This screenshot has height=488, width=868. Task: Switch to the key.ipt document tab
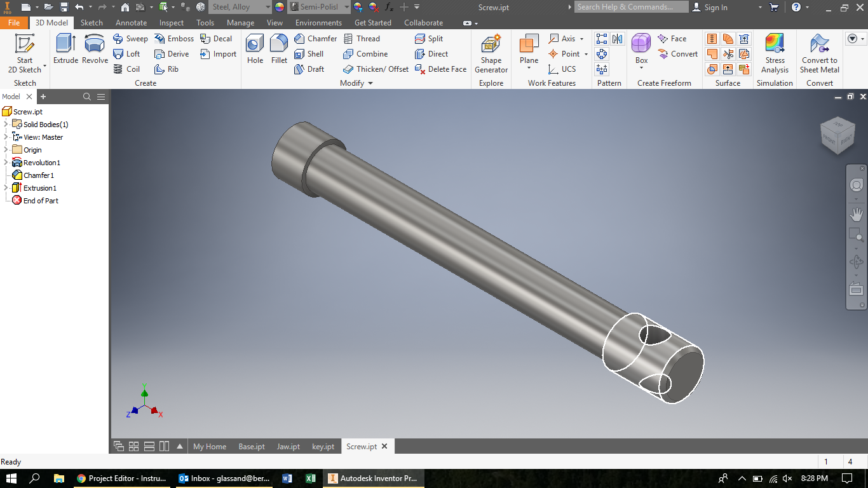coord(323,447)
